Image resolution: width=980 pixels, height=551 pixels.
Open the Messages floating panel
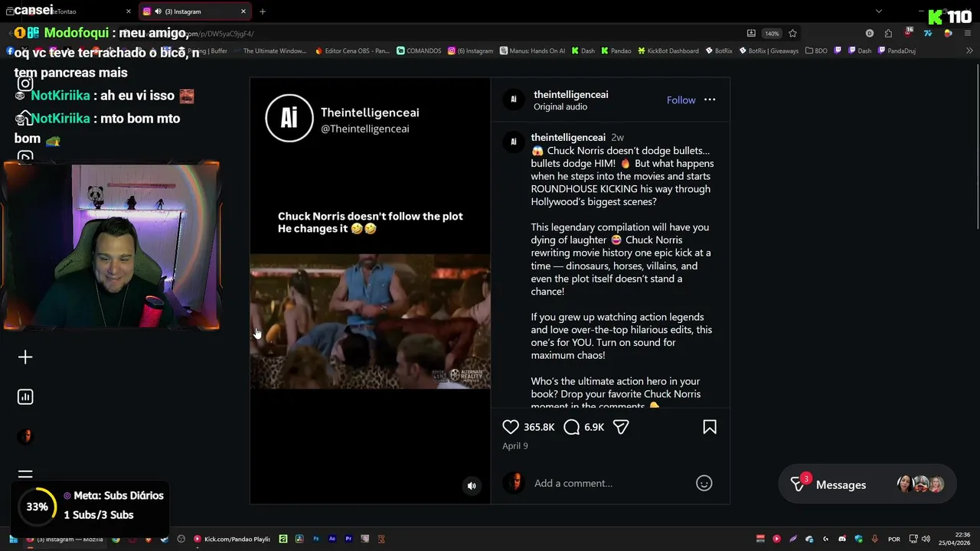click(x=867, y=484)
